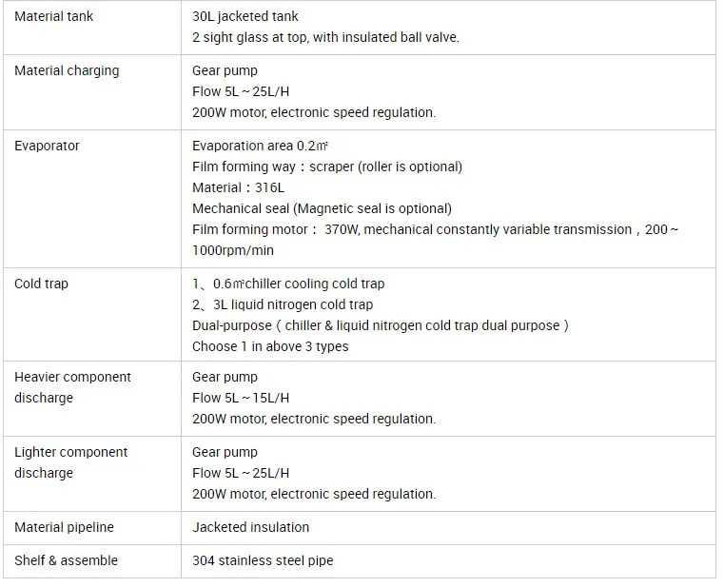Click the "Cold trap" row label
724x588 pixels.
[41, 284]
